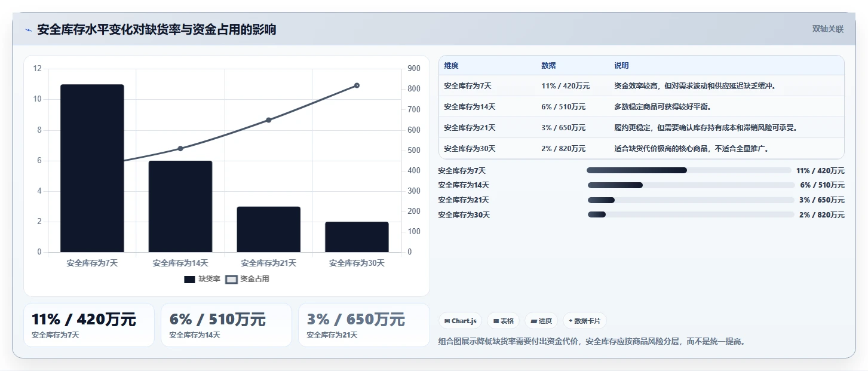The height and width of the screenshot is (371, 868).
Task: Toggle the 资金占用 legend swatch
Action: tap(231, 279)
